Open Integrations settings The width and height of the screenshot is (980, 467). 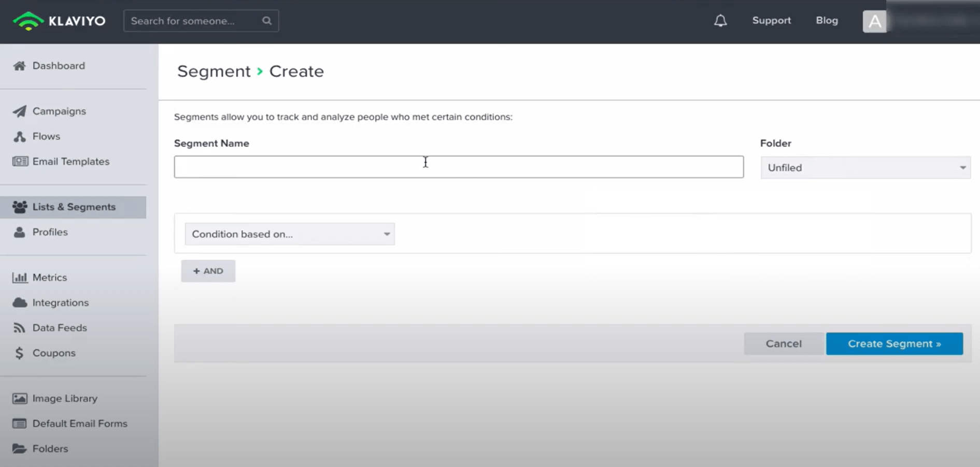coord(61,302)
